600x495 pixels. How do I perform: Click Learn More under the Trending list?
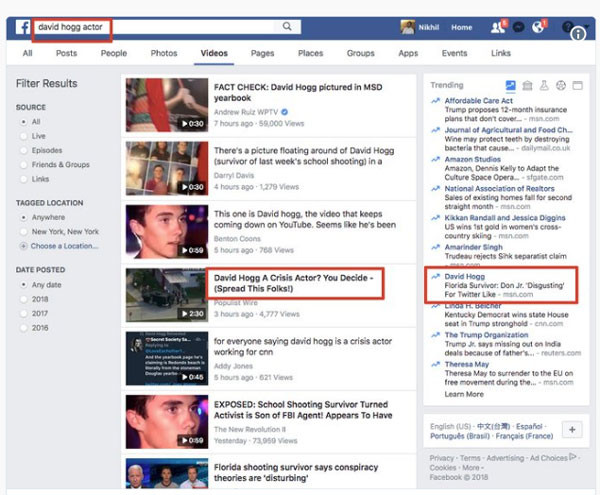coord(464,394)
